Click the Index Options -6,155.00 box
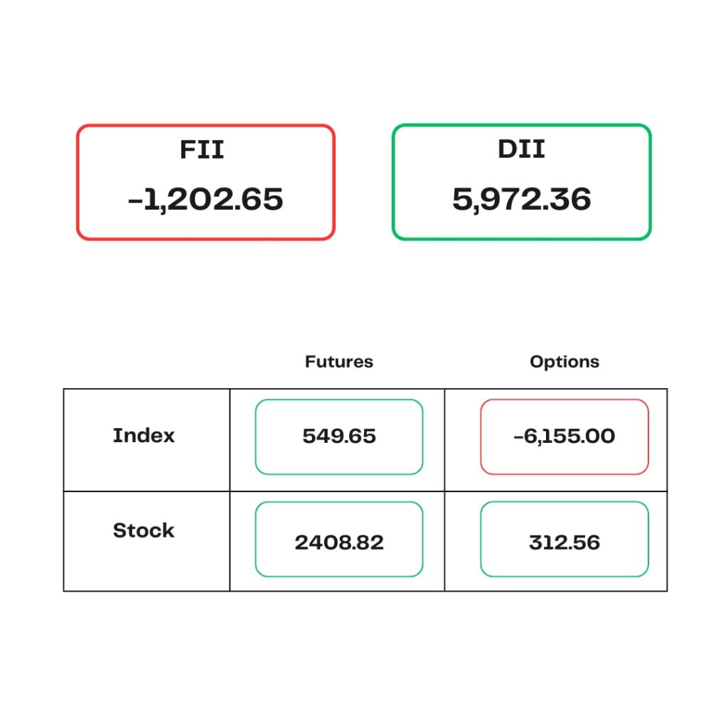This screenshot has height=728, width=728. [564, 437]
